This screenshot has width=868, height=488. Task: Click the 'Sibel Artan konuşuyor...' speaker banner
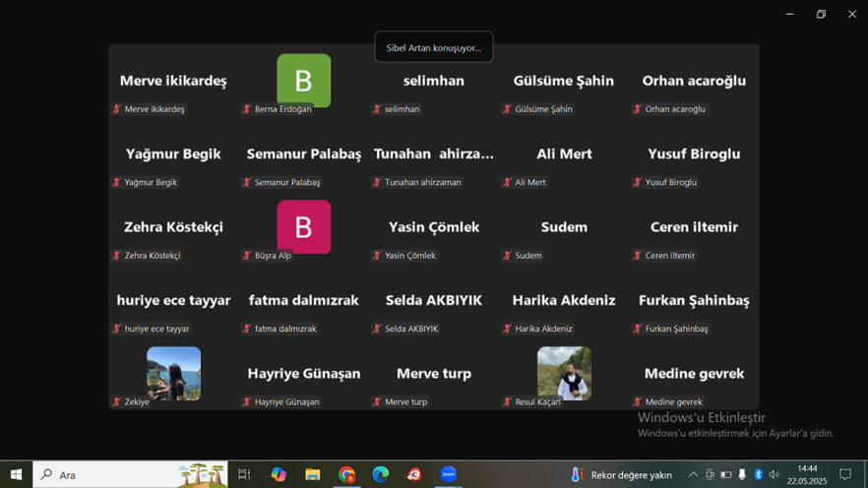[x=434, y=47]
